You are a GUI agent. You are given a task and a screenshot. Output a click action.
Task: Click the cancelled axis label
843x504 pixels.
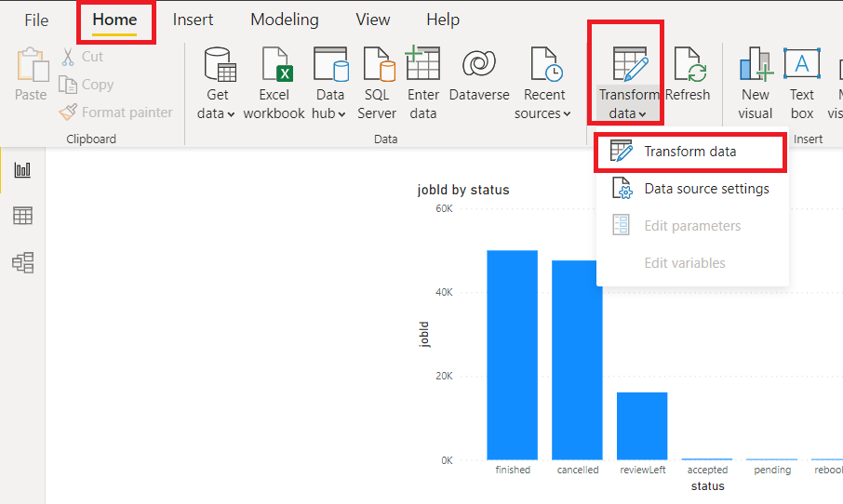coord(578,470)
